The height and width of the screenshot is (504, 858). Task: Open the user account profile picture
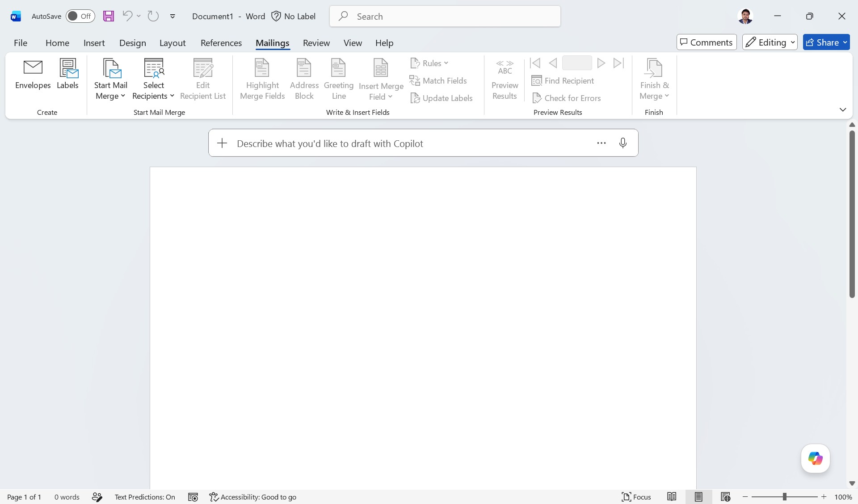pos(745,16)
